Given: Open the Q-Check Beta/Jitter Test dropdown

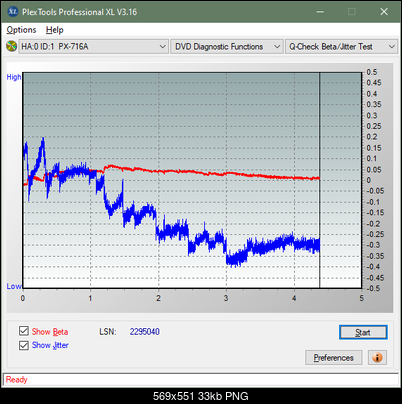Looking at the screenshot, I should tap(342, 47).
